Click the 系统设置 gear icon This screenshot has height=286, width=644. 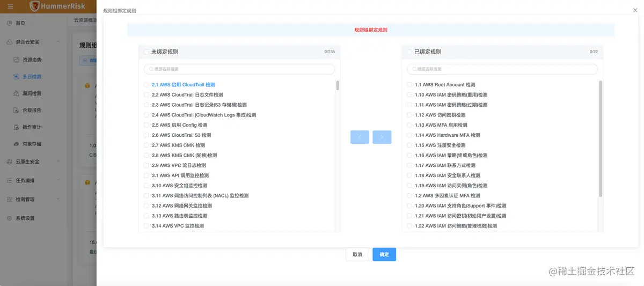click(x=10, y=218)
